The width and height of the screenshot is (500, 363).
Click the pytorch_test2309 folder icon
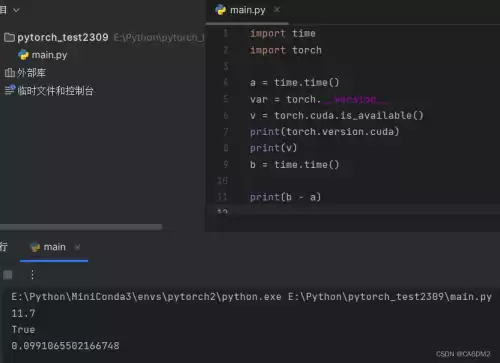pyautogui.click(x=9, y=37)
